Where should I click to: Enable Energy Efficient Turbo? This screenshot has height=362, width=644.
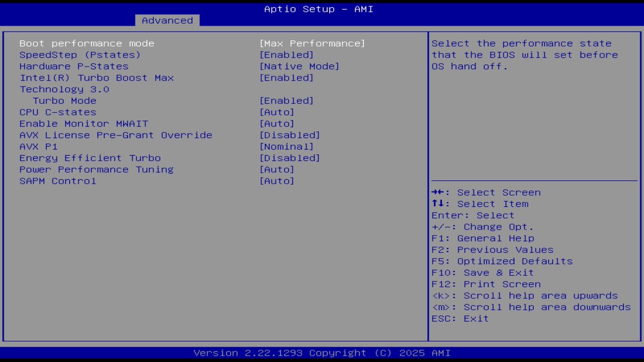pos(290,158)
